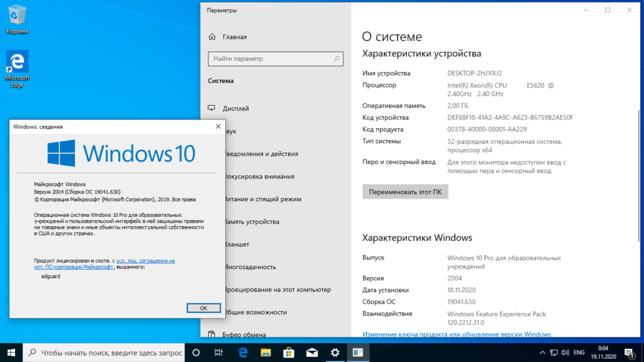Viewport: 644px width, 362px height.
Task: Click the Главная home icon
Action: pyautogui.click(x=212, y=36)
